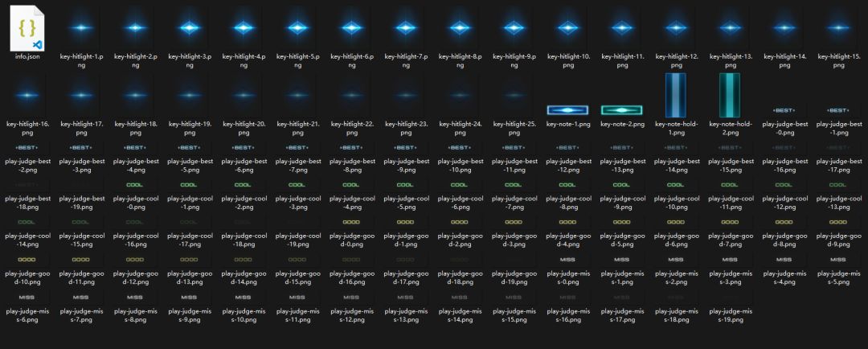The width and height of the screenshot is (868, 349).
Task: Select play-judge-cool-13.png thumbnail
Action: [838, 185]
